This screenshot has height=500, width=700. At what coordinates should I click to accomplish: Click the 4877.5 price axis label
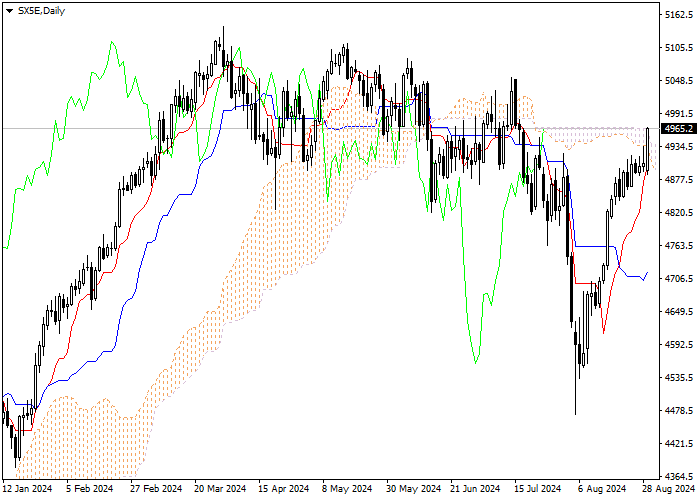click(679, 180)
